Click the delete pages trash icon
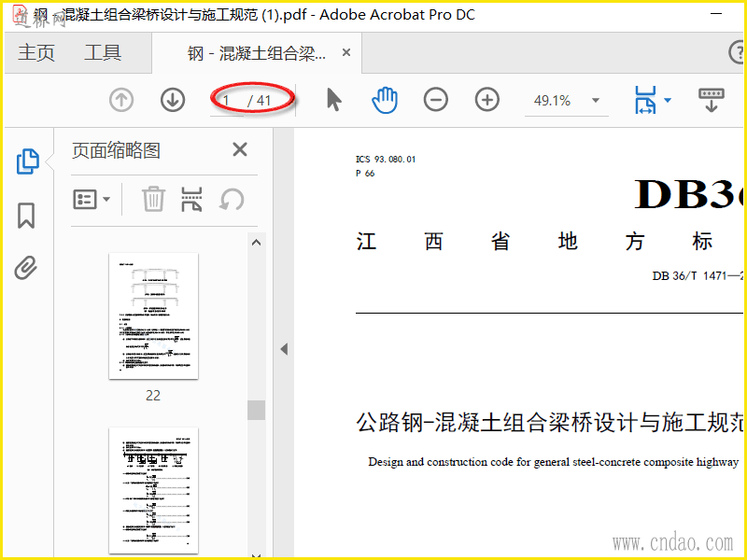The image size is (747, 560). pyautogui.click(x=153, y=199)
